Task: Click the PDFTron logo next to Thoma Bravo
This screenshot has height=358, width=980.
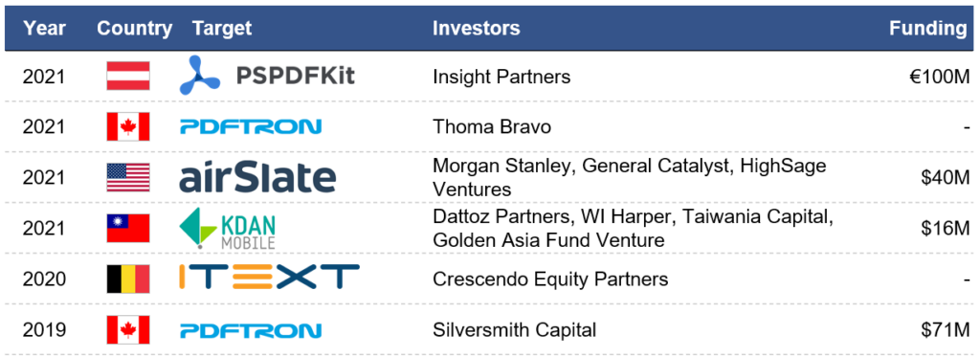Action: [251, 126]
